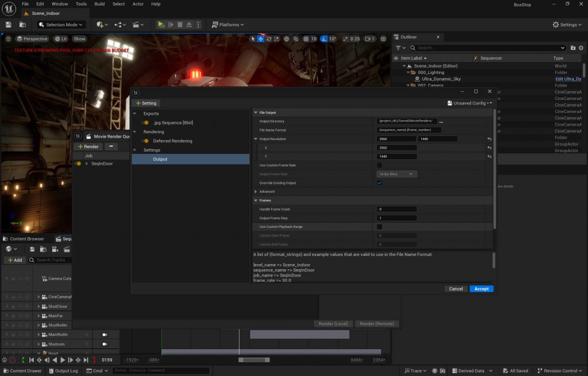The height and width of the screenshot is (376, 588).
Task: Click the green Play in editor button
Action: 161,25
